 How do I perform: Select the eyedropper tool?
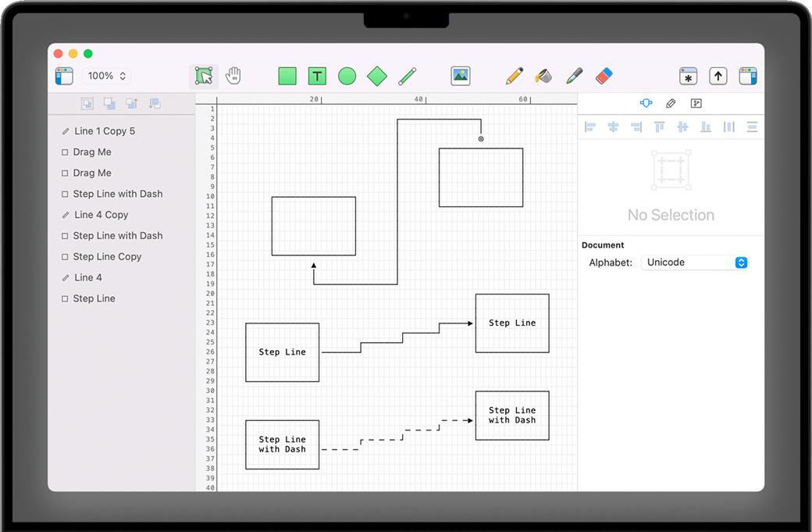click(x=575, y=76)
